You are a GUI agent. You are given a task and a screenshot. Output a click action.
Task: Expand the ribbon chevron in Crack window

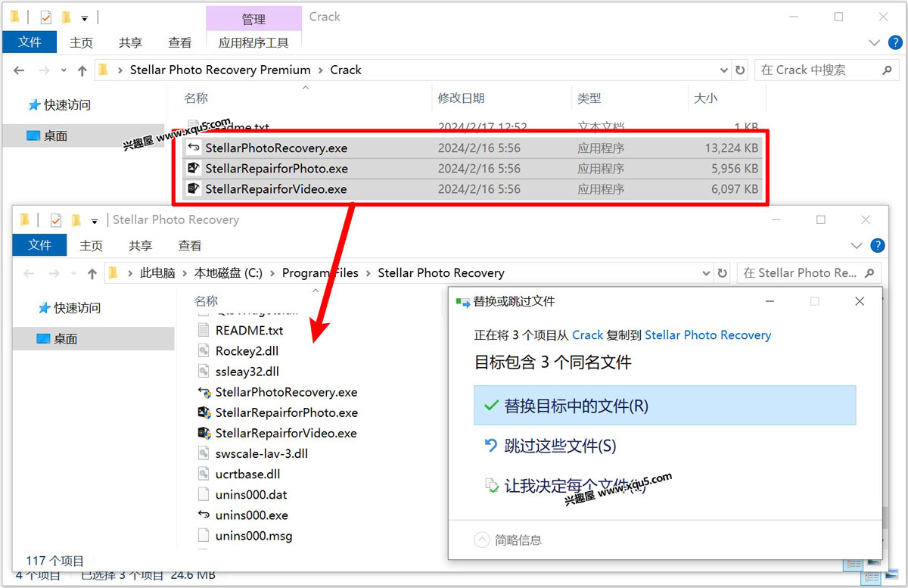(875, 43)
